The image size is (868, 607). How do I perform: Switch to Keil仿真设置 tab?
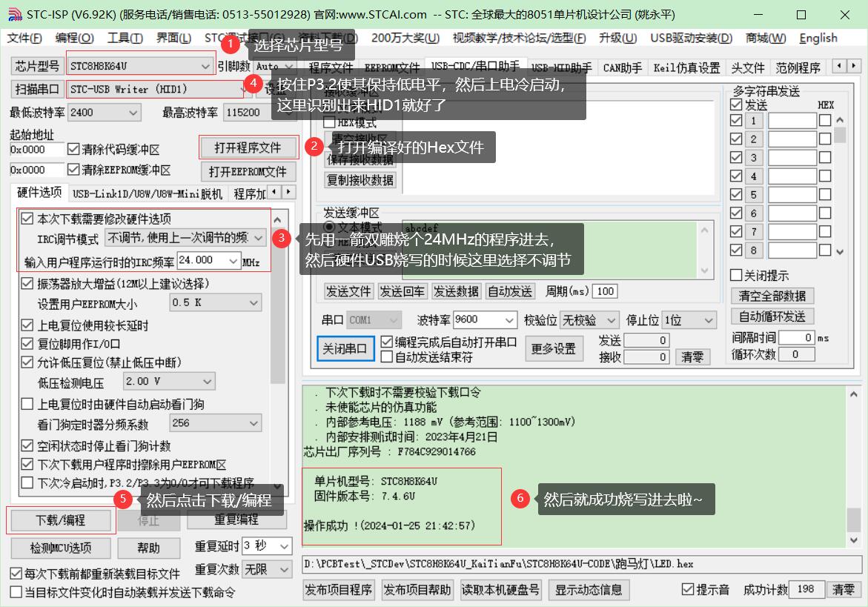[686, 67]
